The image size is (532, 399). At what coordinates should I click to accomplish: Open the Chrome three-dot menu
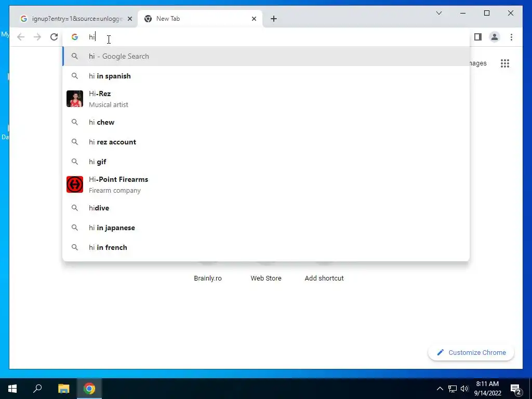tap(511, 37)
